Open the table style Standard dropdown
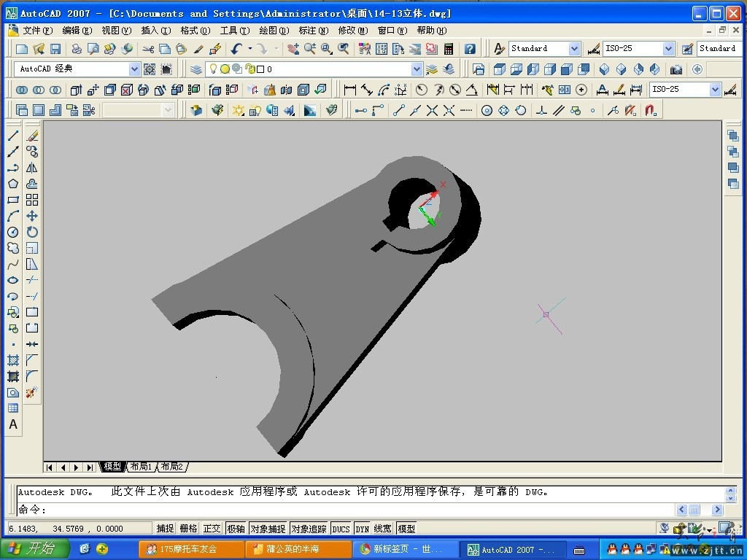The height and width of the screenshot is (560, 747). coord(720,49)
